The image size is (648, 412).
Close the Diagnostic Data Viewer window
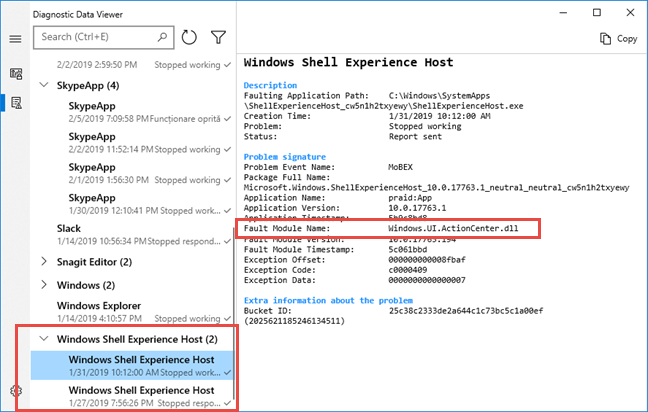coord(630,13)
